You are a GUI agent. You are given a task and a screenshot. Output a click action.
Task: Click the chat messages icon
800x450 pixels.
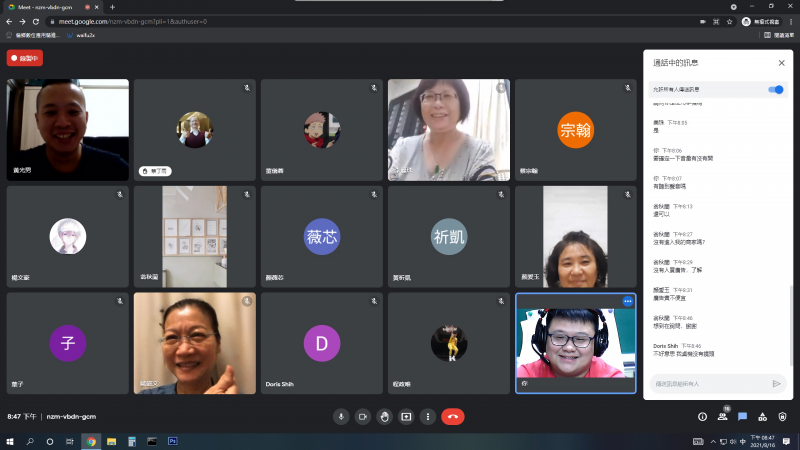[742, 416]
